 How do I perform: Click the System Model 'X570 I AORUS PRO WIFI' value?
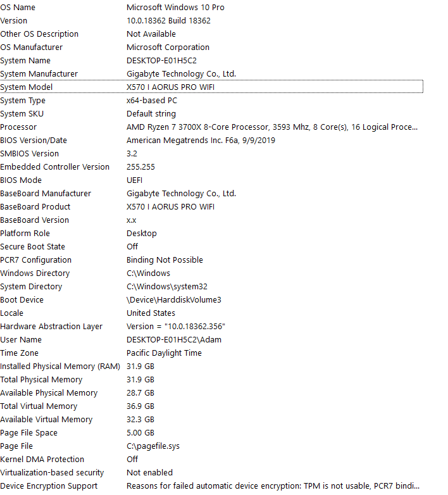pyautogui.click(x=170, y=87)
